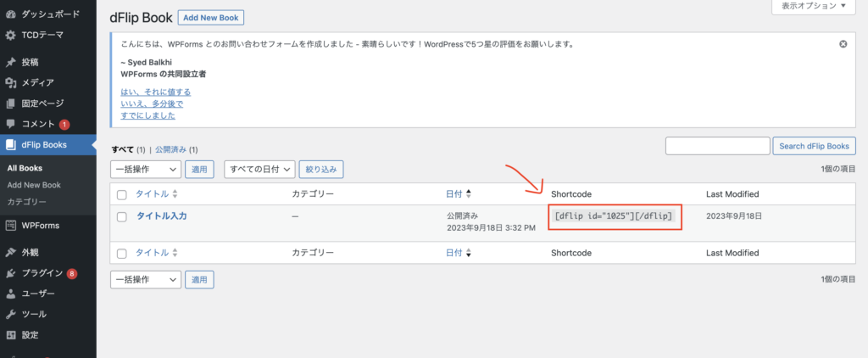Click 1個の項目 count above the table
This screenshot has width=868, height=358.
pos(838,170)
